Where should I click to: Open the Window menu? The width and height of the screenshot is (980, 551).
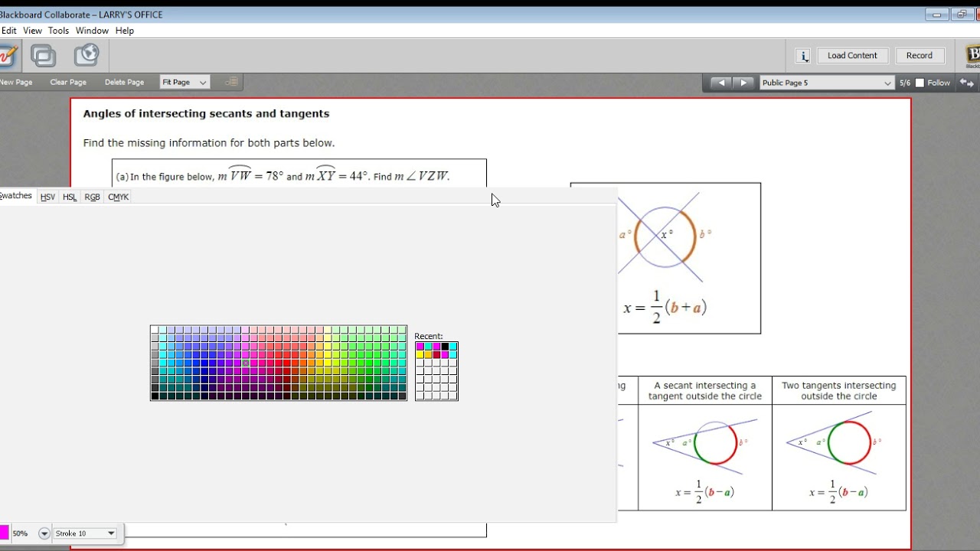pos(92,31)
